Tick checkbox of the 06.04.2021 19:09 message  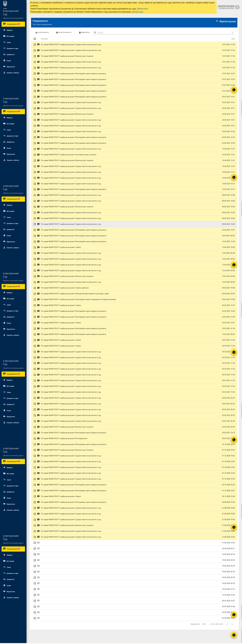pyautogui.click(x=35, y=299)
